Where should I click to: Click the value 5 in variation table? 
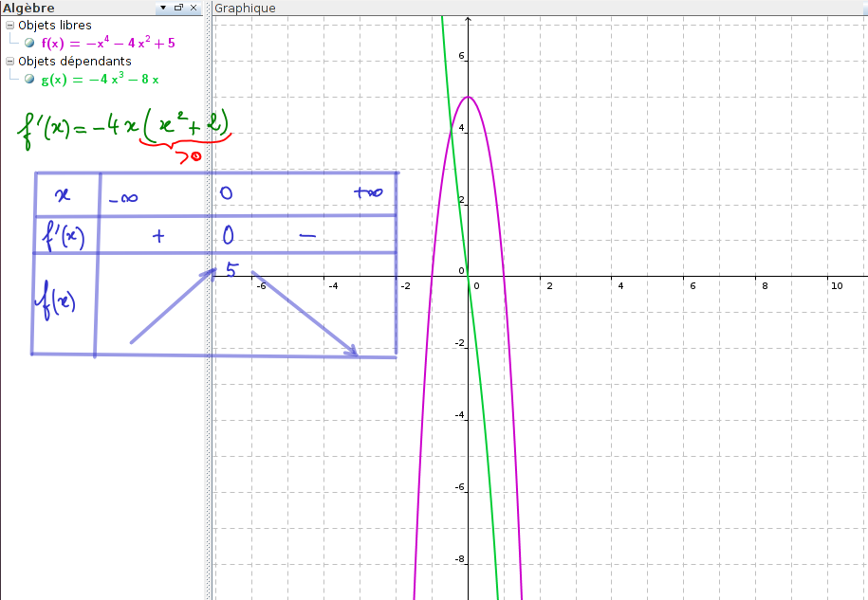[231, 271]
